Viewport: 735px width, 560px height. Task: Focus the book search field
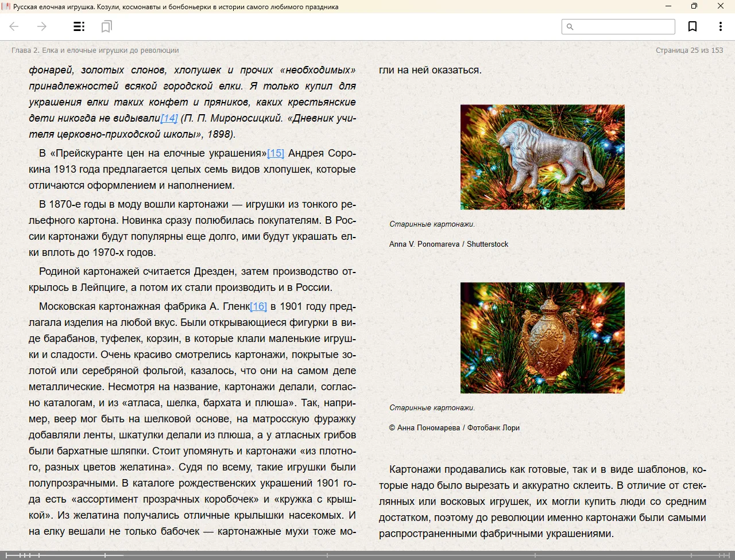click(x=624, y=27)
